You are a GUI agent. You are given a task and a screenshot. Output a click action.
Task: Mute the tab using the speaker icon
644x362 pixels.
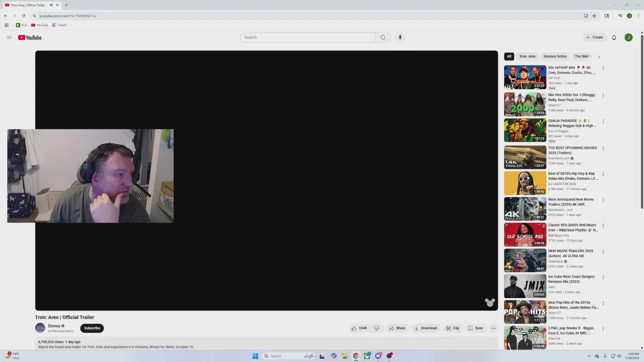point(51,5)
